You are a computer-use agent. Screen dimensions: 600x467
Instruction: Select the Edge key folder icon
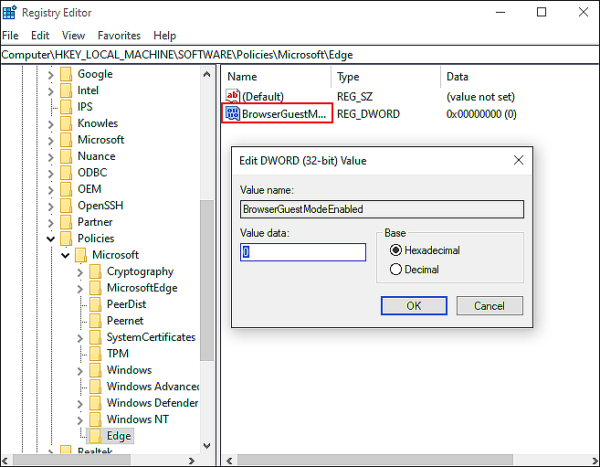pyautogui.click(x=95, y=436)
